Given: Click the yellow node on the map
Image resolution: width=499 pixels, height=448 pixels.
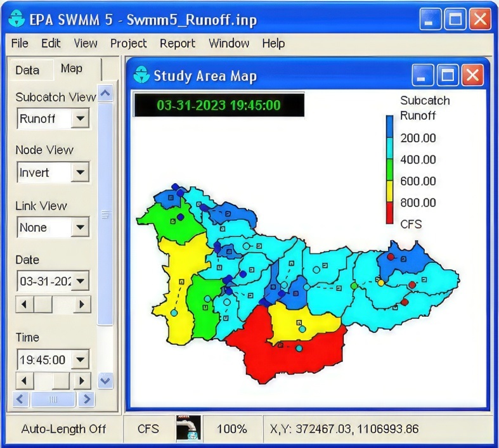Looking at the screenshot, I should coord(381,283).
